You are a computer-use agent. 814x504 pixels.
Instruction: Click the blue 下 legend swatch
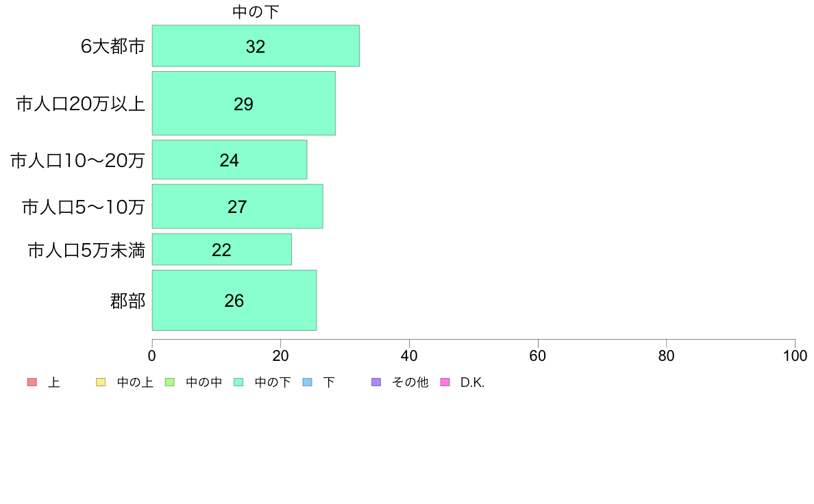pos(308,382)
